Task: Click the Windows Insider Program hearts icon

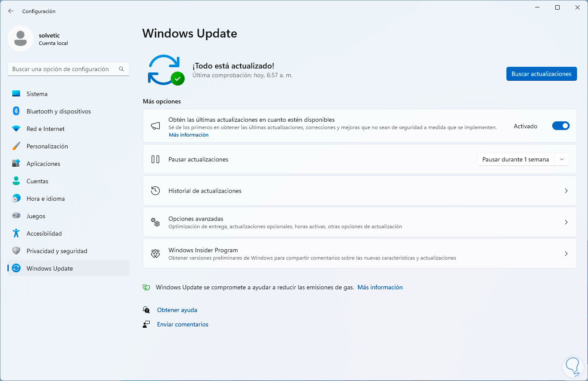Action: [x=155, y=254]
